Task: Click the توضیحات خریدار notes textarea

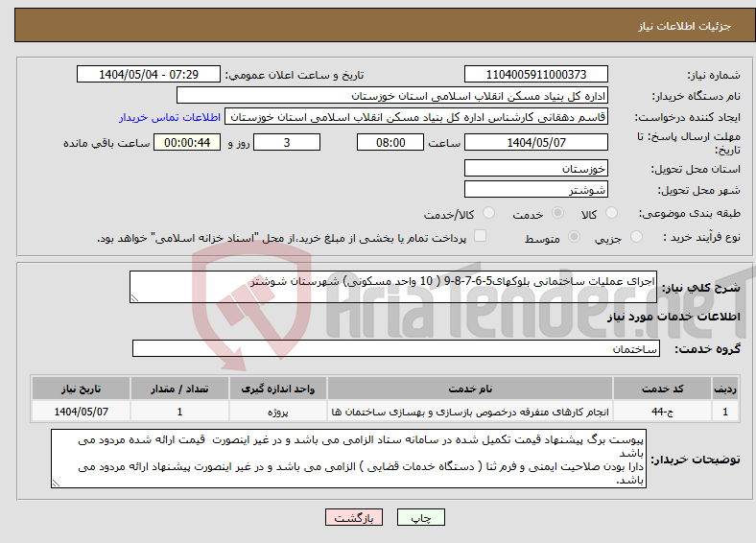Action: (348, 459)
